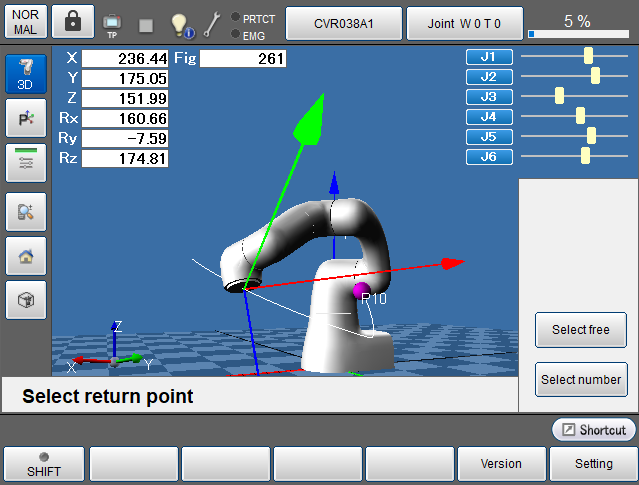Open the Joint W 0 T 0 selector
Viewport: 639px width, 485px height.
(x=464, y=22)
